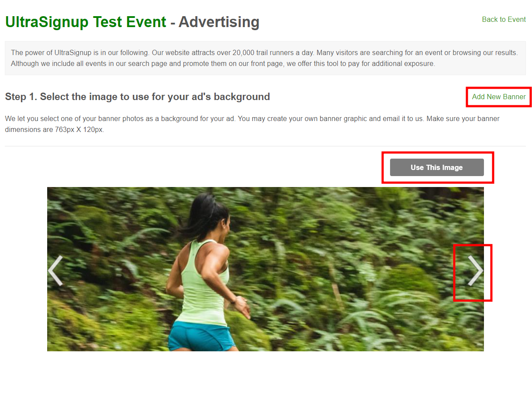Viewport: 532px width, 395px height.
Task: Click the Use This Image button
Action: (437, 167)
